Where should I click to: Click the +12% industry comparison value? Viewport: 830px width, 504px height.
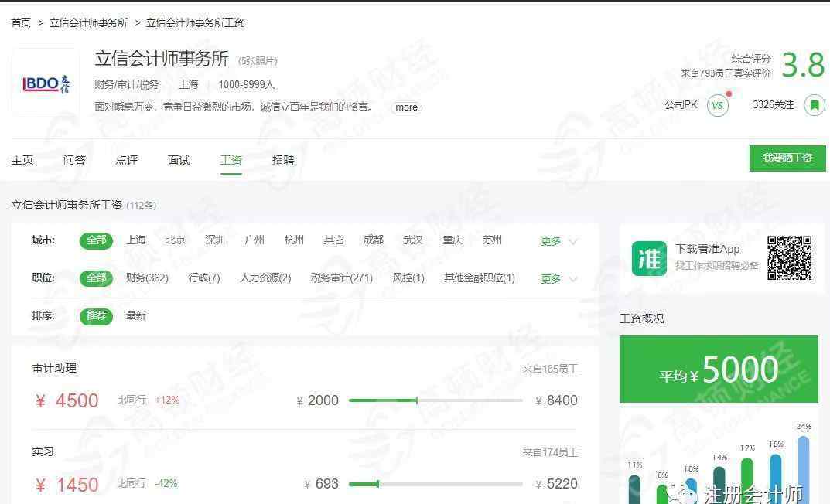tap(167, 400)
